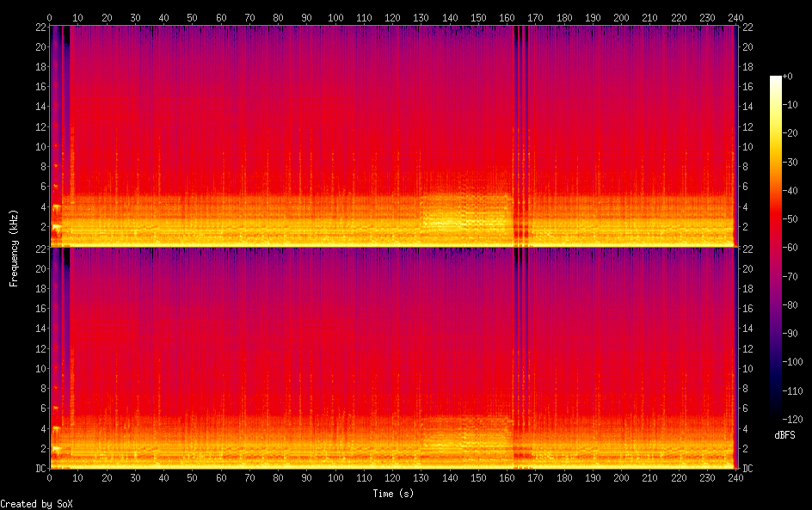Viewport: 812px width, 510px height.
Task: Click the 100 tick on bottom time axis
Action: [335, 477]
